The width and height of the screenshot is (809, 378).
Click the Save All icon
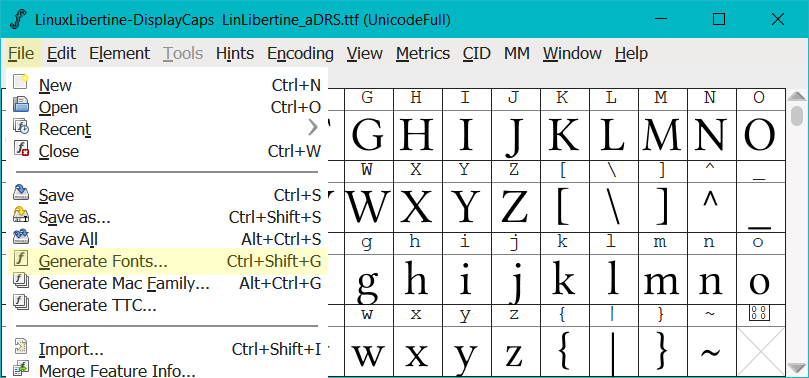[x=21, y=238]
